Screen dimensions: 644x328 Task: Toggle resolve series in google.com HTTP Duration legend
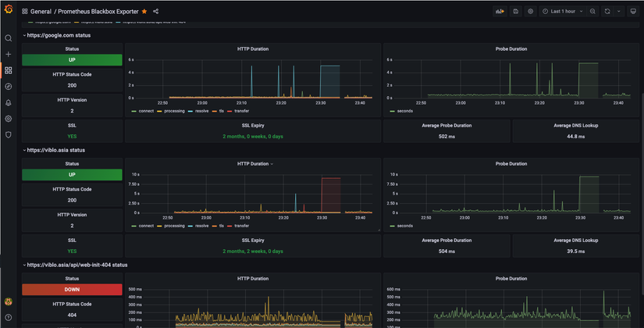click(198, 111)
